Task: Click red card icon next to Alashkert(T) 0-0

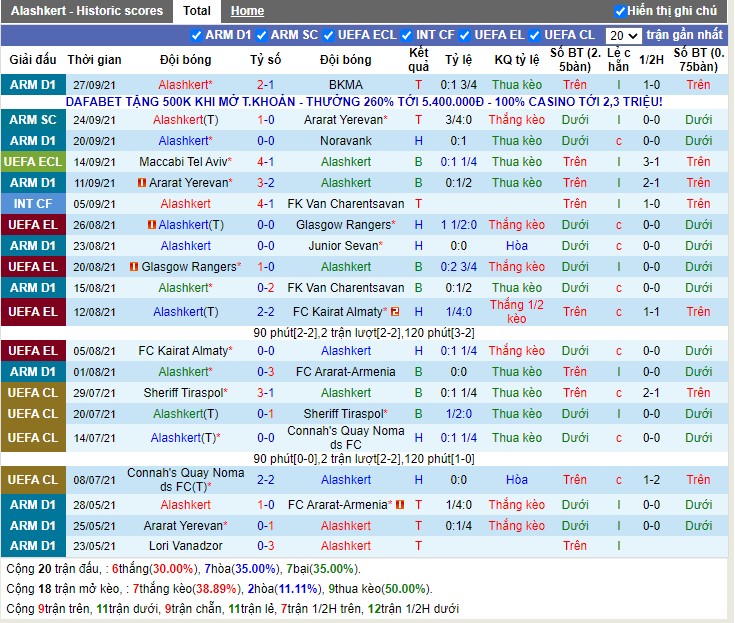Action: (x=153, y=225)
